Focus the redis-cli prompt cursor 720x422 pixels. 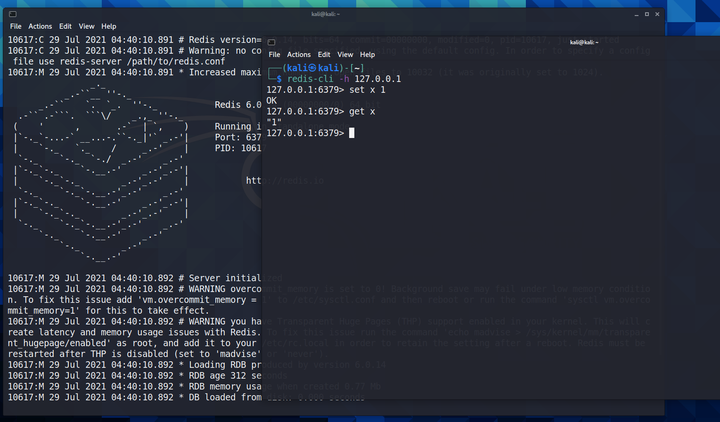point(352,133)
